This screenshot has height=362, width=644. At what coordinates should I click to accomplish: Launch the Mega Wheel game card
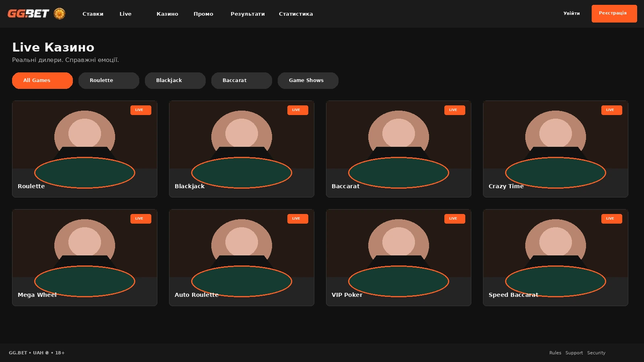click(85, 257)
